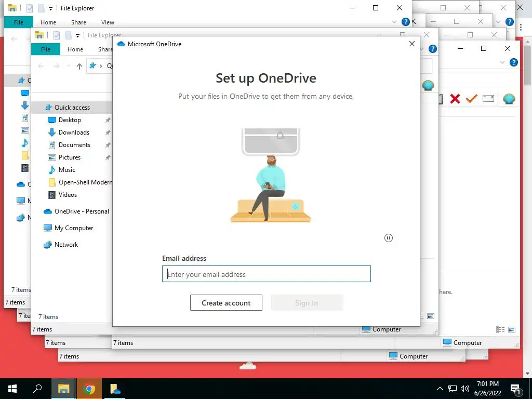Click red X delete icon in right window toolbar

tap(455, 99)
